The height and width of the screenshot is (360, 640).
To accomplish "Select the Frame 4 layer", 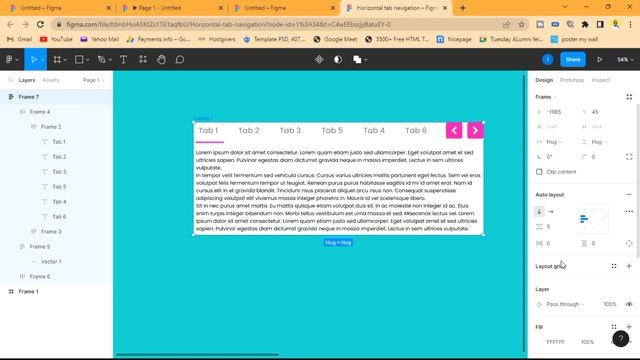I will [56, 112].
